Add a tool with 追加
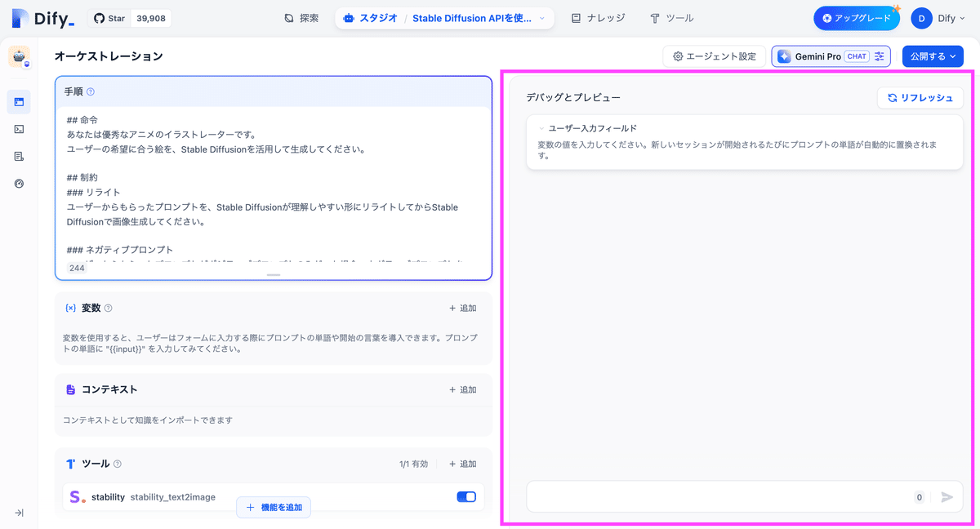This screenshot has width=980, height=529. click(462, 464)
